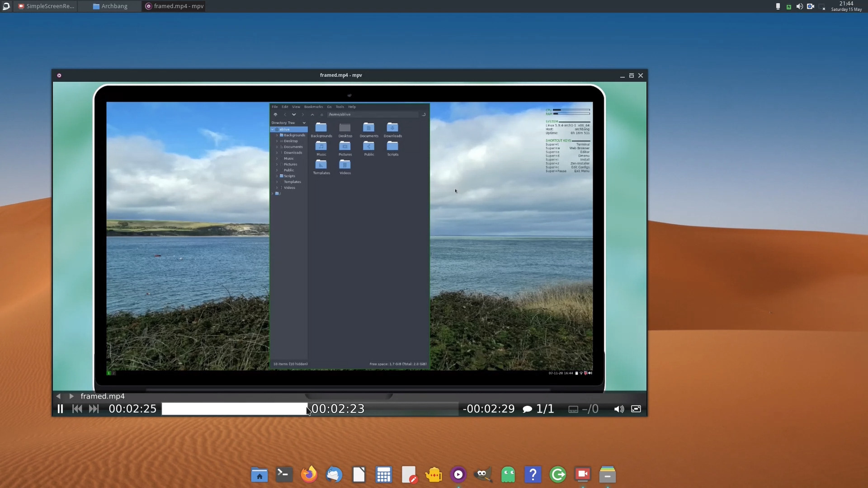Click the subtitle track icon in mpv controls
This screenshot has height=488, width=868.
pos(572,409)
